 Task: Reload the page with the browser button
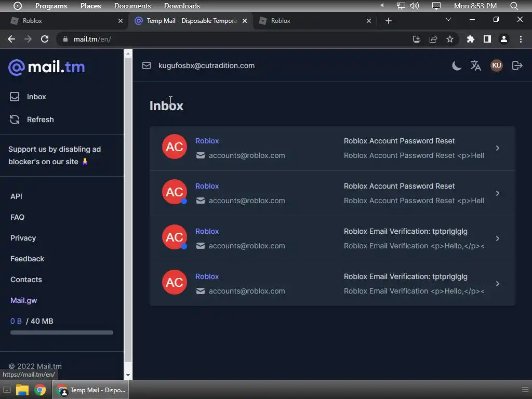click(45, 39)
